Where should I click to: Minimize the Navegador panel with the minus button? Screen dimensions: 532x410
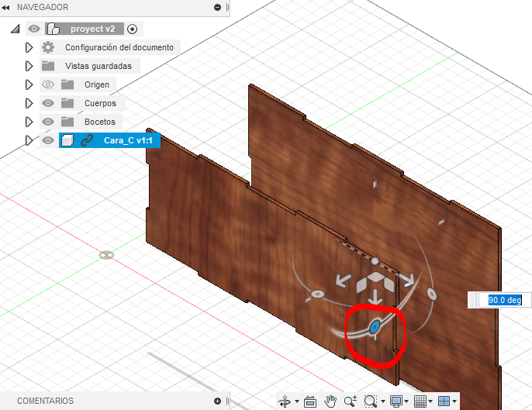217,7
